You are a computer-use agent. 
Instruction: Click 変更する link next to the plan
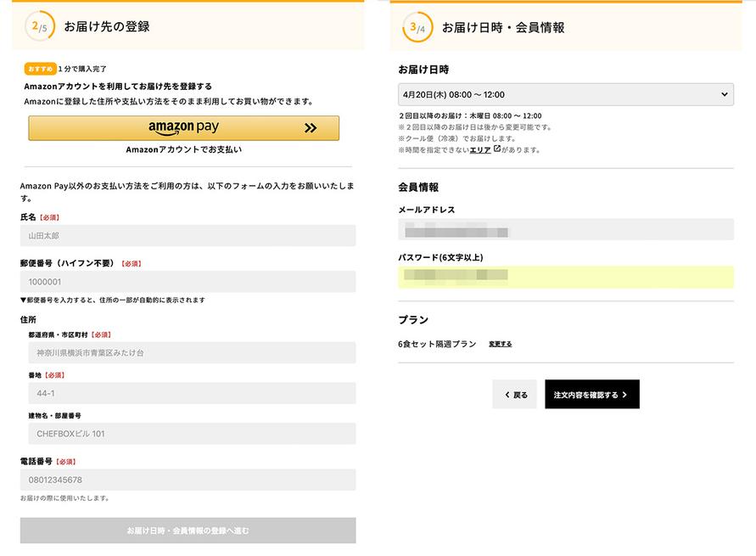500,345
